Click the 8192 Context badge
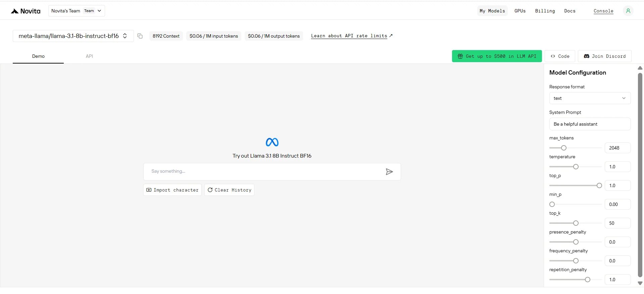Screen dimensions: 644x294 coord(166,36)
